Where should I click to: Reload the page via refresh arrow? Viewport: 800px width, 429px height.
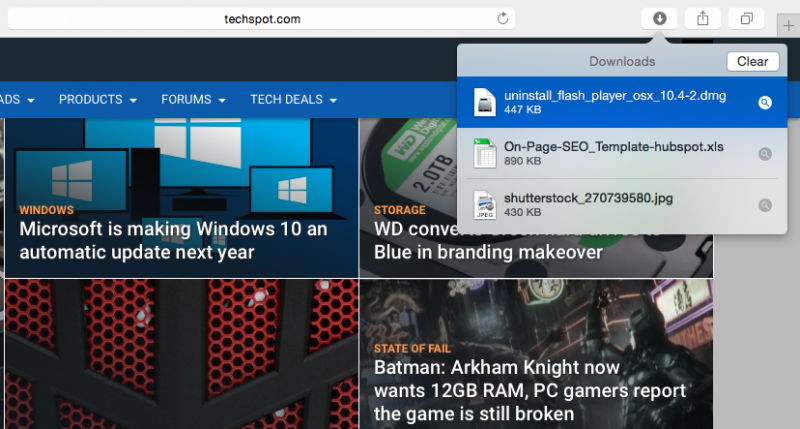503,19
